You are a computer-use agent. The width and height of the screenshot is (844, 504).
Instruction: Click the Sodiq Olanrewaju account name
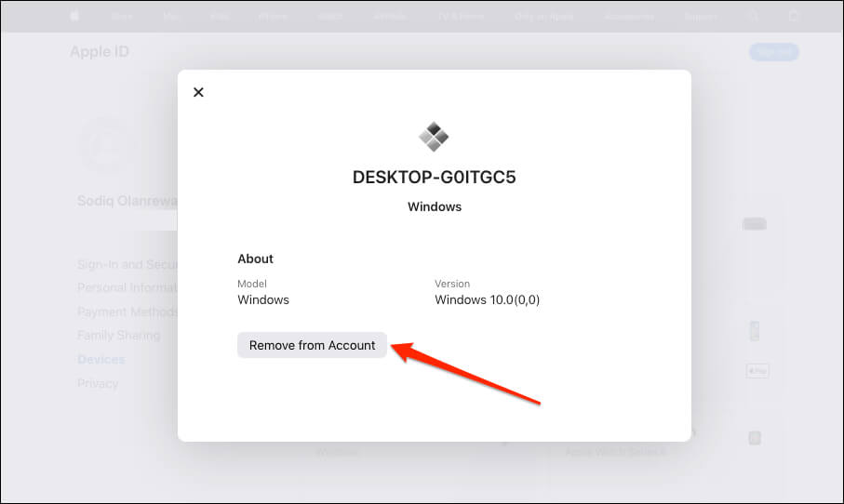click(127, 201)
